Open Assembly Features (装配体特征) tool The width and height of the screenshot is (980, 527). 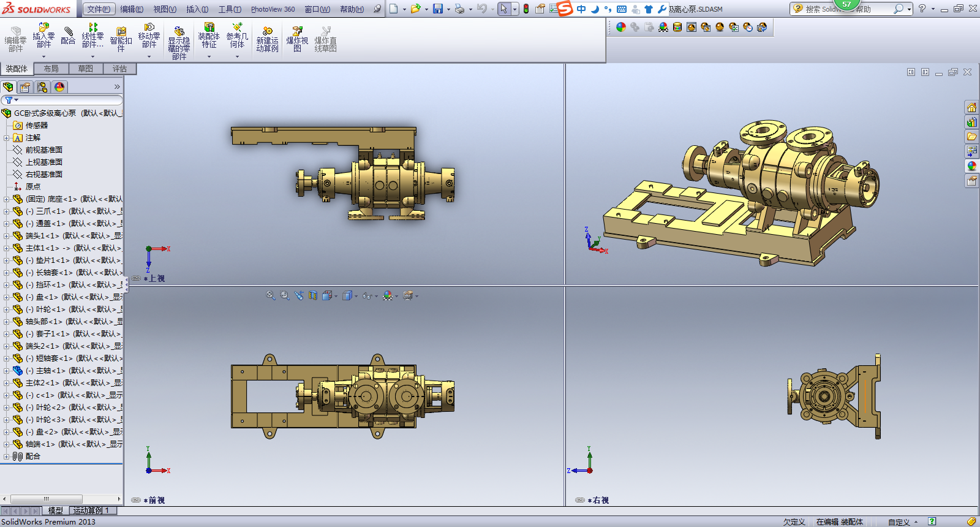coord(209,36)
